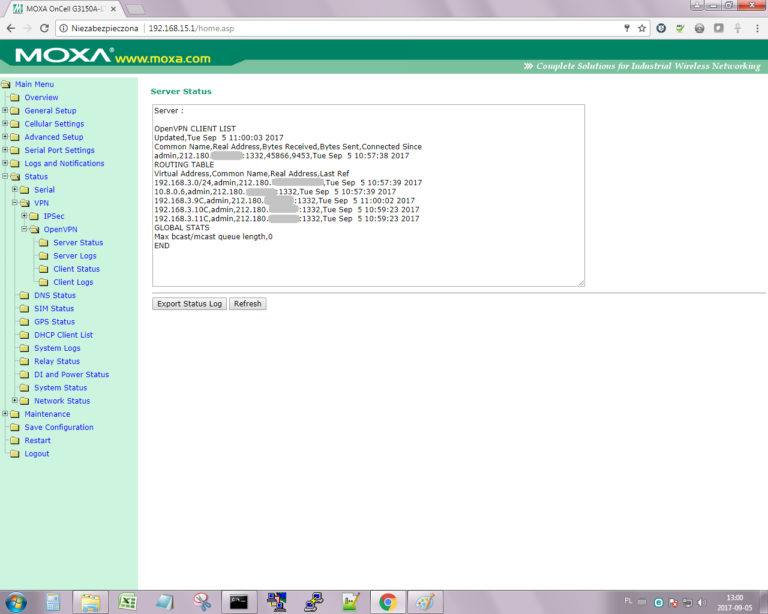
Task: Open Server Logs page link
Action: pyautogui.click(x=74, y=256)
